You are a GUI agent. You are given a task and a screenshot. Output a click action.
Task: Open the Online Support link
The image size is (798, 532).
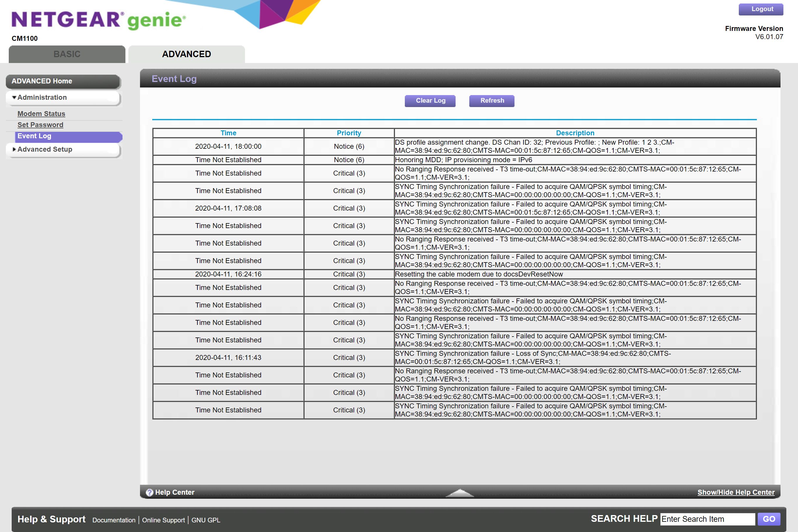164,520
